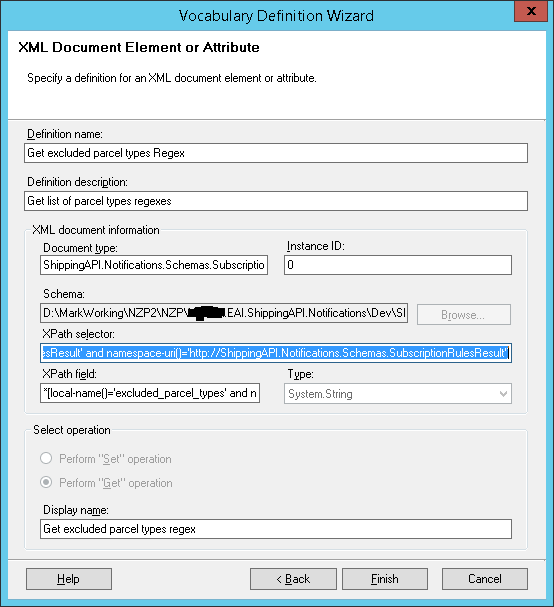Click the XPath field input box
This screenshot has width=554, height=607.
[x=150, y=393]
